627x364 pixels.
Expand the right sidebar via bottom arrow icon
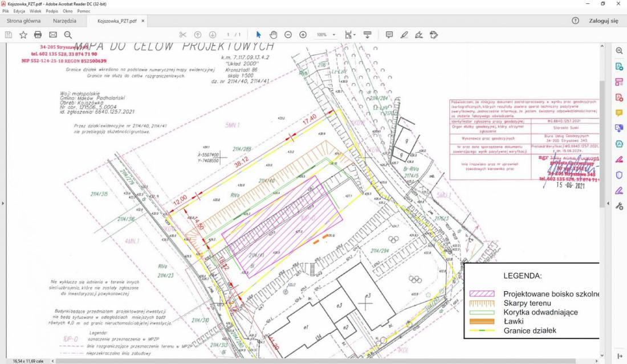coord(619,356)
